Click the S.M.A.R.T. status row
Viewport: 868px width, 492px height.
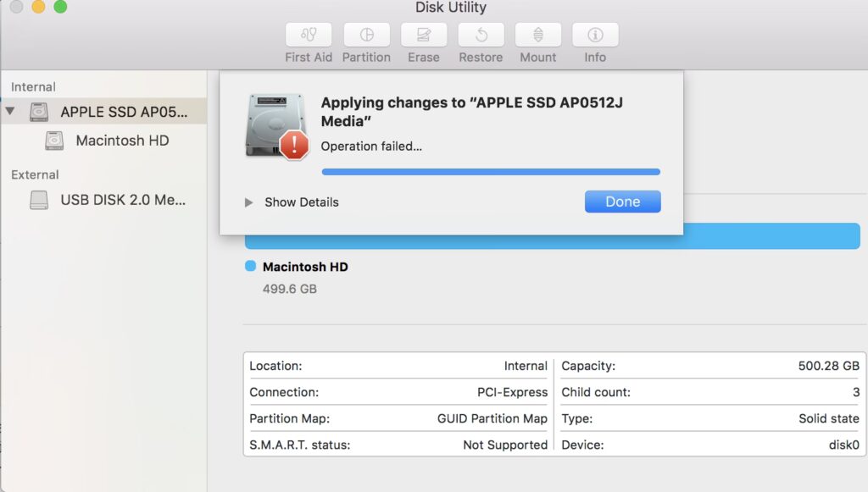pos(398,445)
